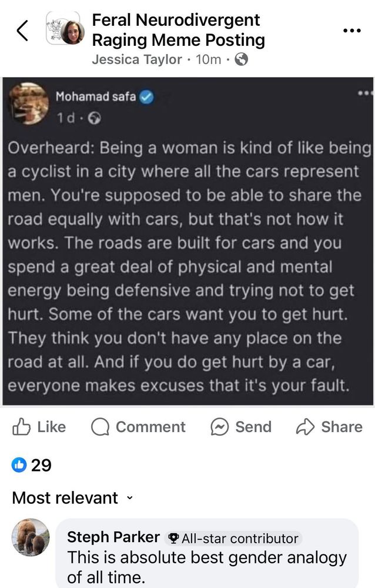This screenshot has width=375, height=588.
Task: Open the blue like reaction icon beside 29
Action: point(19,465)
